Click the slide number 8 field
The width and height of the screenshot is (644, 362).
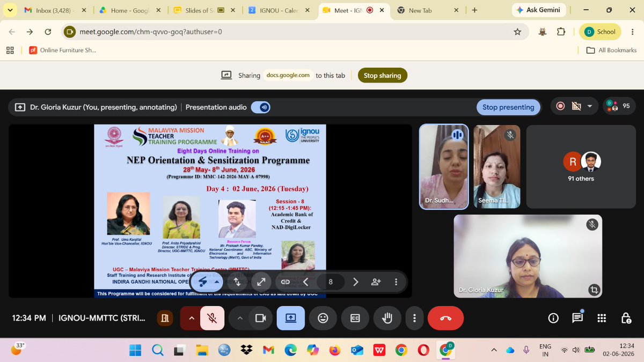click(x=331, y=282)
